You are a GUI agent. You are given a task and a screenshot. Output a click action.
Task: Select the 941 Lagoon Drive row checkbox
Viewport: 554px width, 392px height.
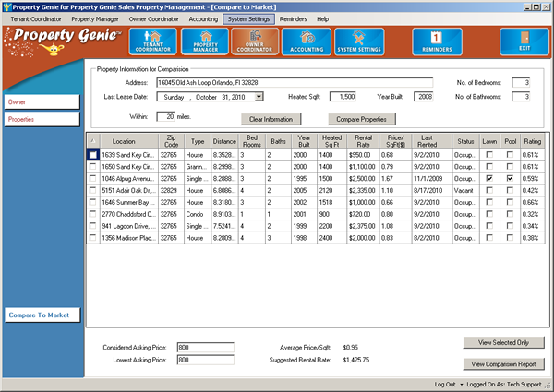(x=93, y=226)
